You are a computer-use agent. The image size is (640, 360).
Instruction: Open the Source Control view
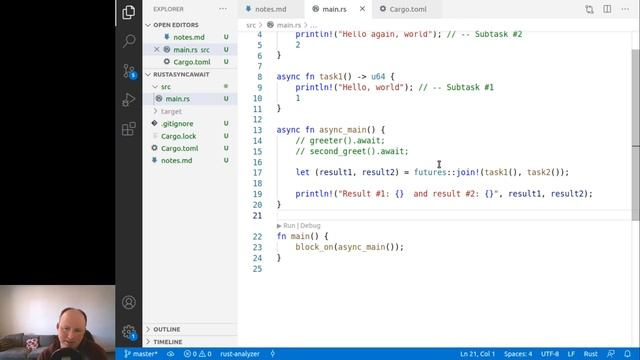[x=129, y=71]
